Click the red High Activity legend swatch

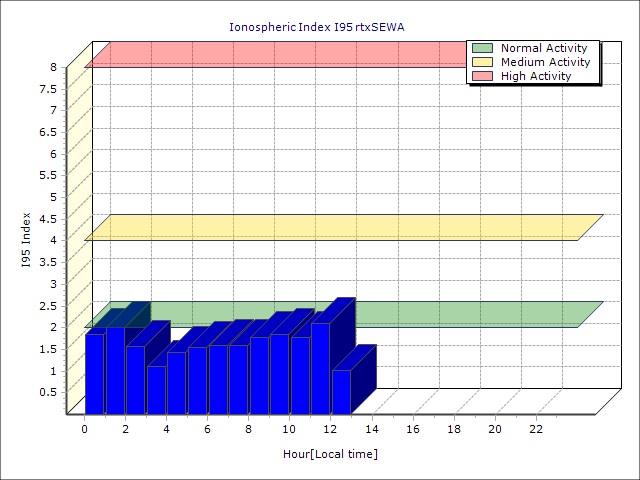pos(482,76)
